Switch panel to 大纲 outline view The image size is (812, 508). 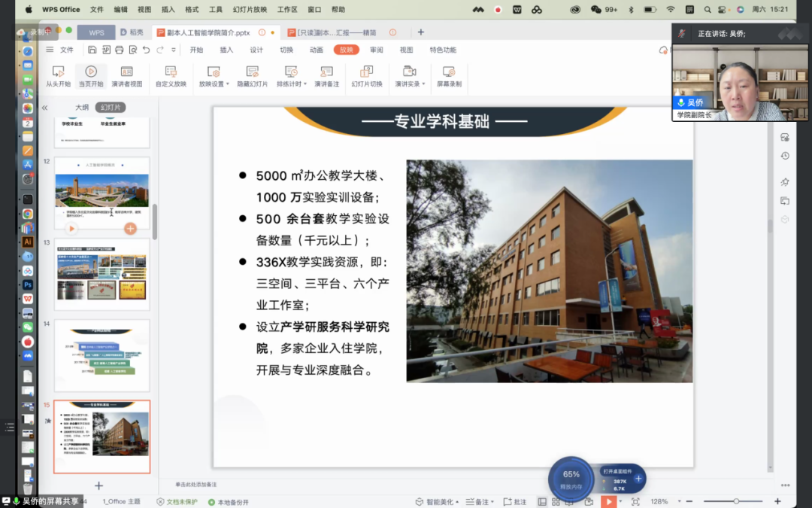click(82, 108)
